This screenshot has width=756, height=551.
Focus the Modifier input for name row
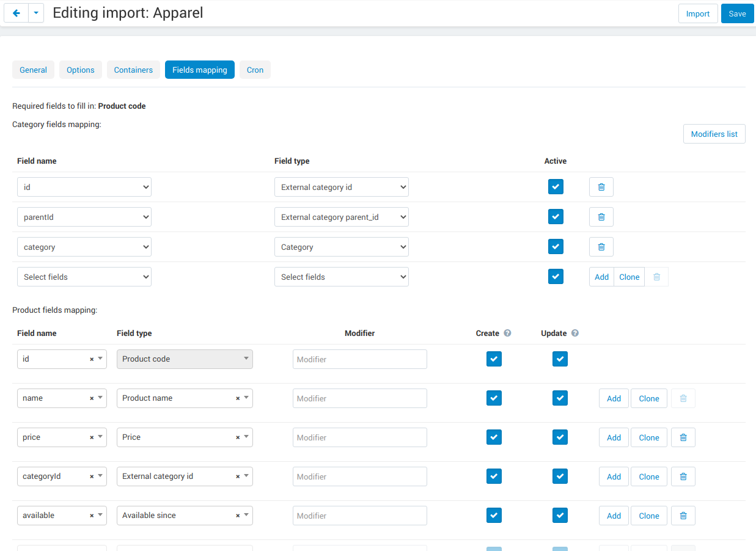[360, 398]
